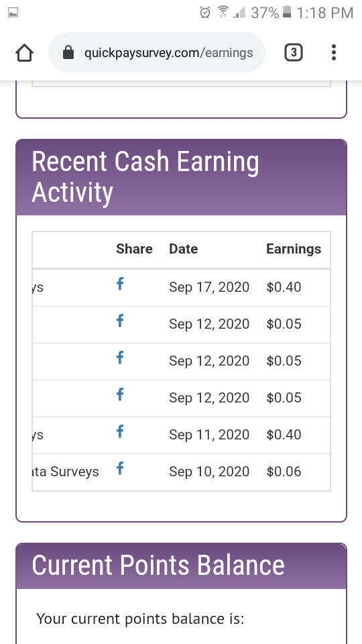This screenshot has width=362, height=644.
Task: Share Sep 11, 2020 earning on Facebook
Action: tap(120, 431)
